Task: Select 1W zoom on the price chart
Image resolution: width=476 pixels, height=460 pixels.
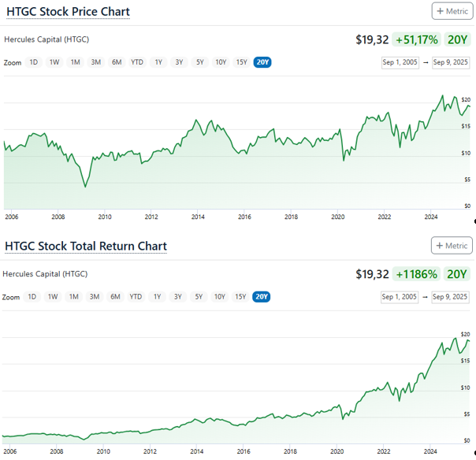Action: point(54,62)
